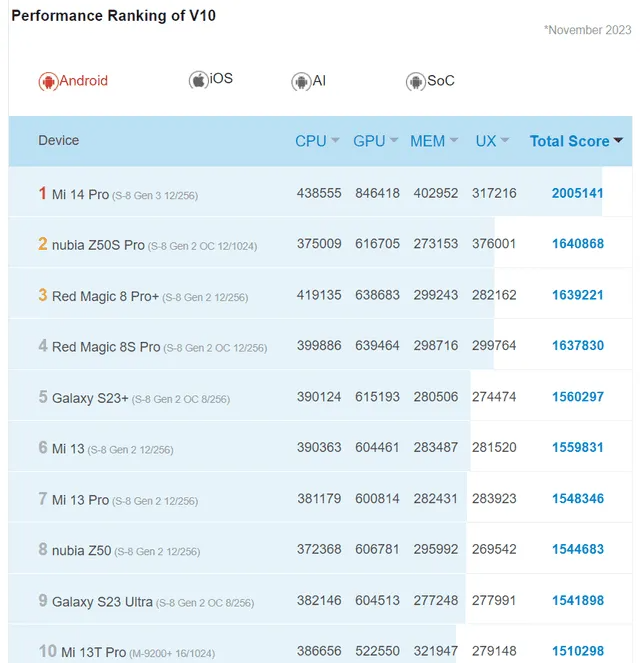Open the Red Magic 8S Pro entry
Image resolution: width=640 pixels, height=663 pixels.
(106, 347)
